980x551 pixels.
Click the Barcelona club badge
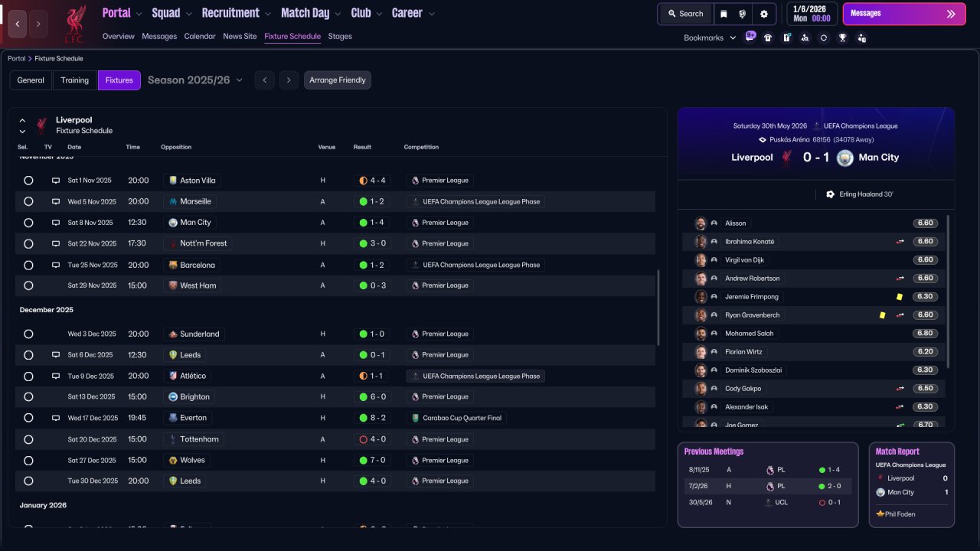[x=173, y=265]
